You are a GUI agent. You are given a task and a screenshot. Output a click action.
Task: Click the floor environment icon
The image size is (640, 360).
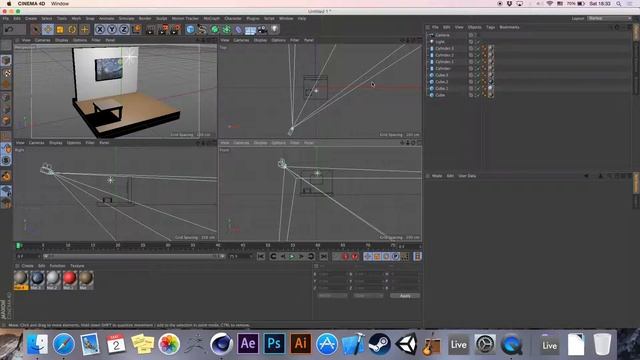(250, 30)
